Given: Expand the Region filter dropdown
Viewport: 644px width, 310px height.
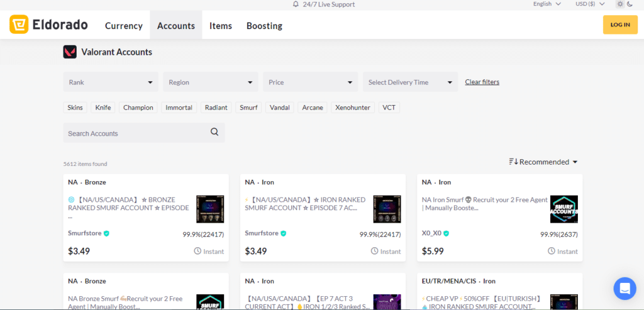Looking at the screenshot, I should pyautogui.click(x=211, y=82).
